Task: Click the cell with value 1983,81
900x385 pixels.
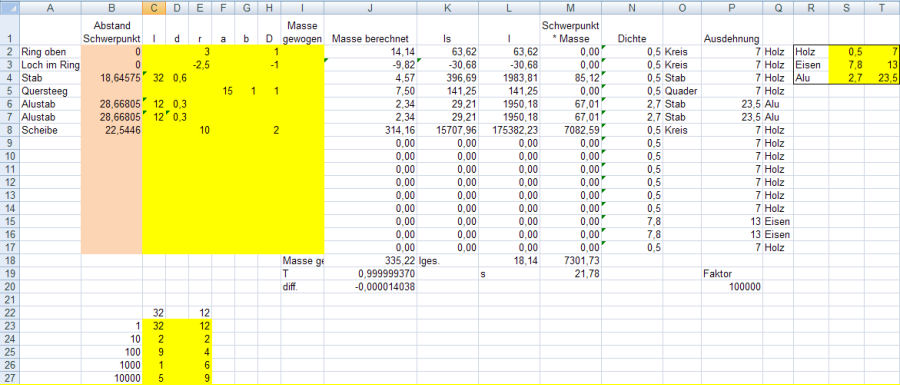Action: pyautogui.click(x=509, y=78)
